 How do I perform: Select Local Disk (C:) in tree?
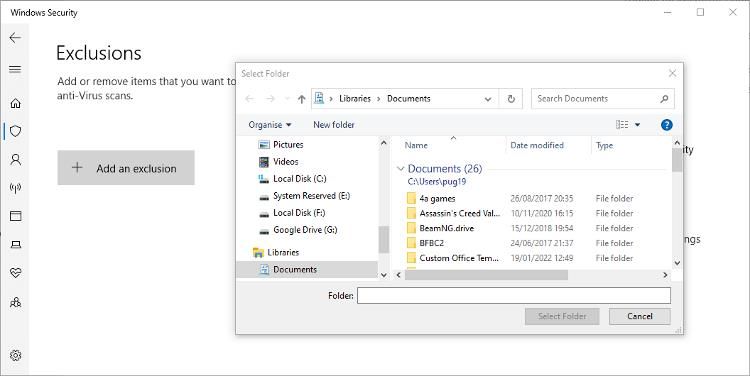tap(299, 178)
